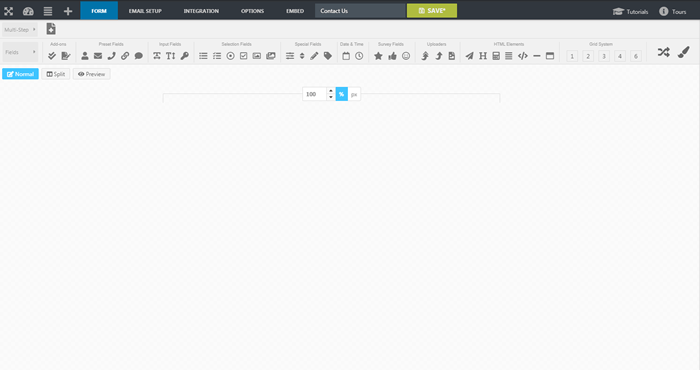Add an email preset field
The height and width of the screenshot is (370, 700).
click(x=98, y=56)
